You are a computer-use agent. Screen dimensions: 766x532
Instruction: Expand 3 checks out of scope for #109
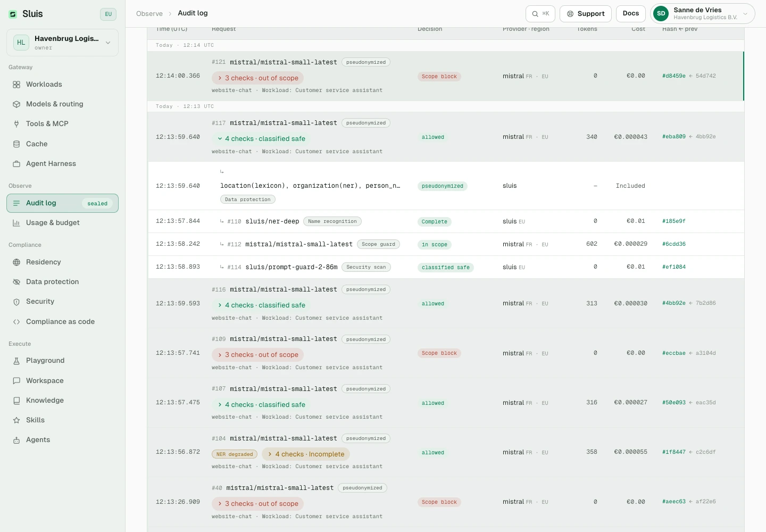click(258, 355)
